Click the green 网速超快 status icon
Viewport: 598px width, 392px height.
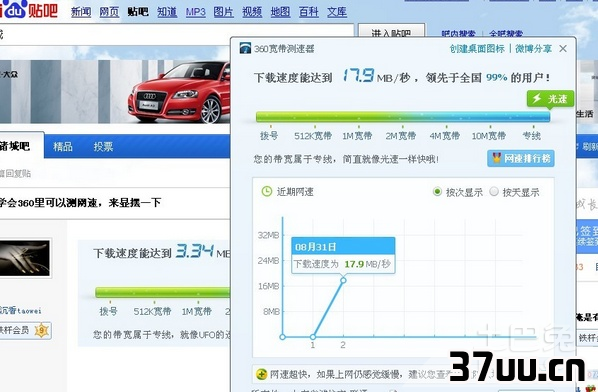tap(261, 374)
